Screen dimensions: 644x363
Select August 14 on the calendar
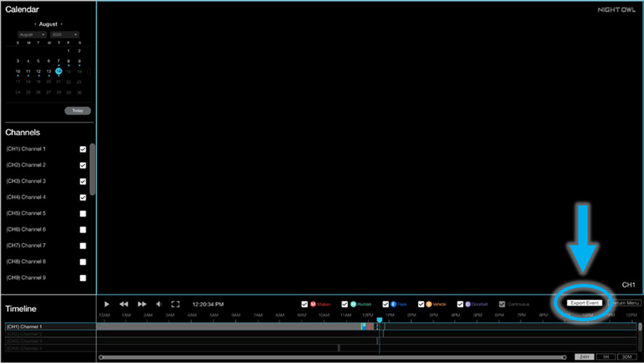click(x=58, y=71)
